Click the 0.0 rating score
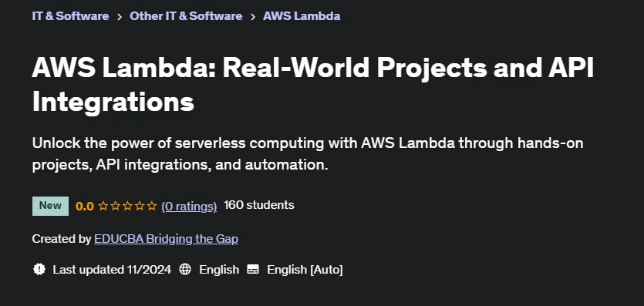The width and height of the screenshot is (644, 306). 85,206
